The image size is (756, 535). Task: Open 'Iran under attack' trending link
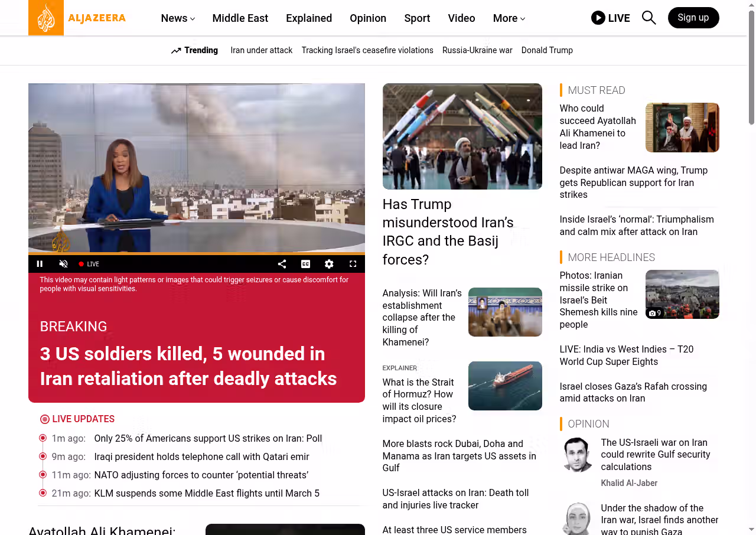261,51
